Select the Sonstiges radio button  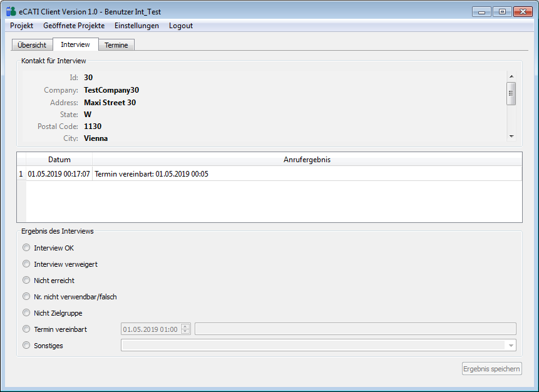coord(26,346)
